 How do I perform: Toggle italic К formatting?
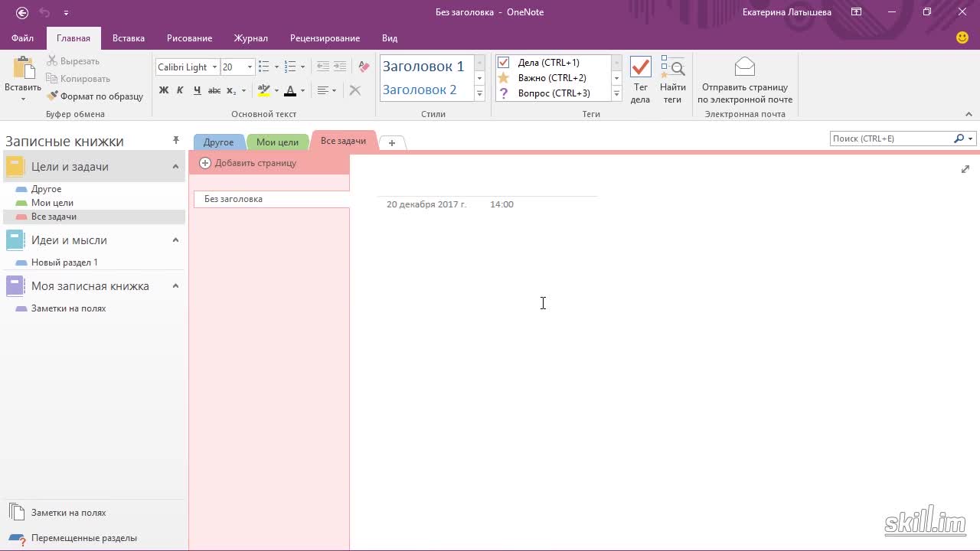[x=180, y=90]
